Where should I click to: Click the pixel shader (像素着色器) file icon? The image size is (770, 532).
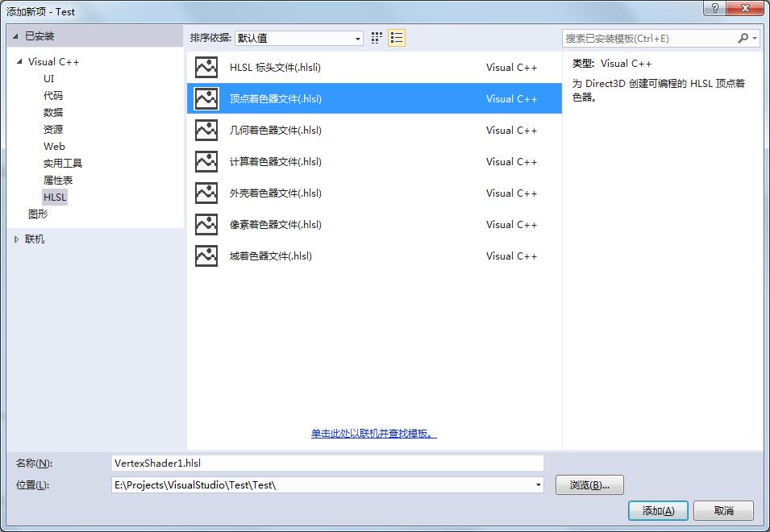point(206,224)
